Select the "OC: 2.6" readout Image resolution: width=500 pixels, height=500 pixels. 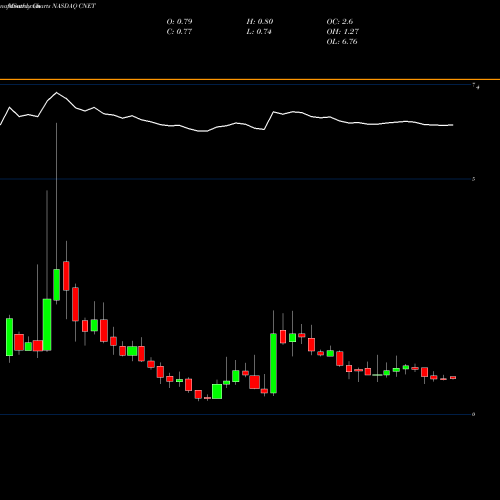340,22
